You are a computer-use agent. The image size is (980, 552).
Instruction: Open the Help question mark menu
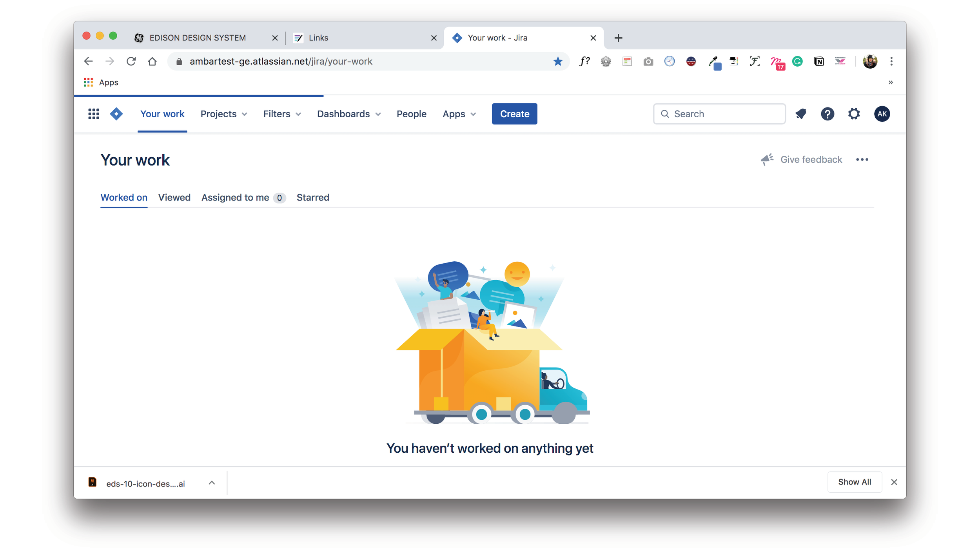(827, 114)
